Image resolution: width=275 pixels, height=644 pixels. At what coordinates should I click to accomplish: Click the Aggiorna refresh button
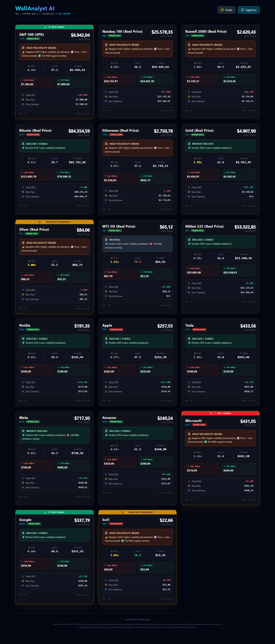[248, 10]
